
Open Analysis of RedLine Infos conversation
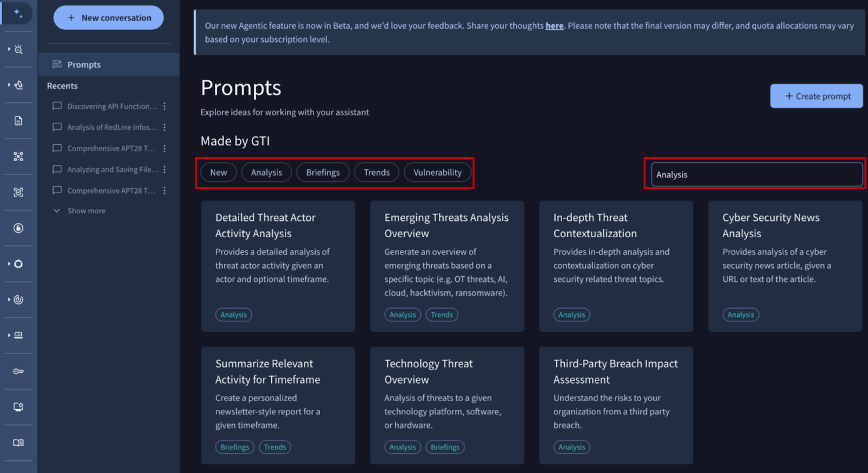[x=111, y=127]
